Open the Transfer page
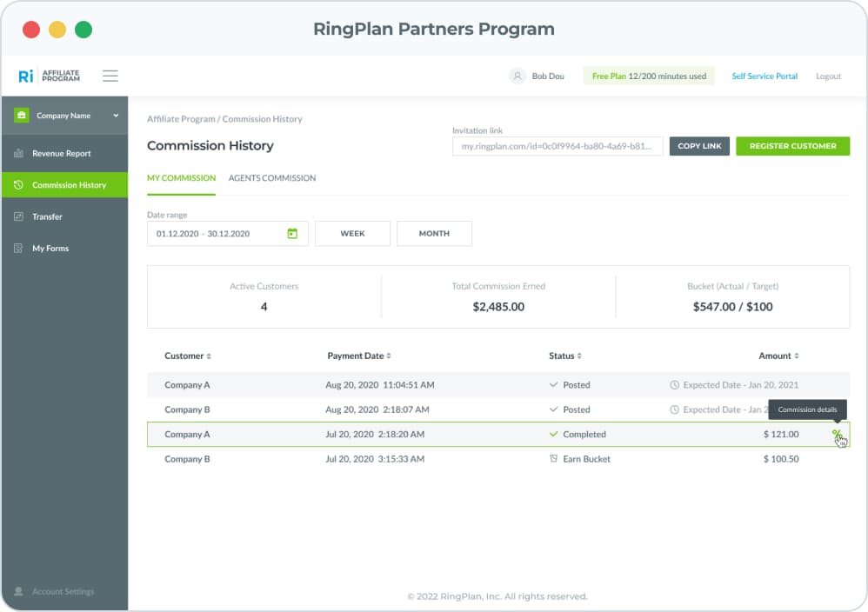The height and width of the screenshot is (612, 868). 64,216
